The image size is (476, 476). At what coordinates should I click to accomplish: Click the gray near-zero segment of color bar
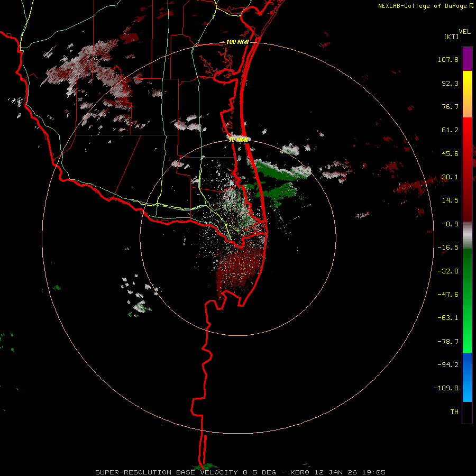tap(467, 235)
